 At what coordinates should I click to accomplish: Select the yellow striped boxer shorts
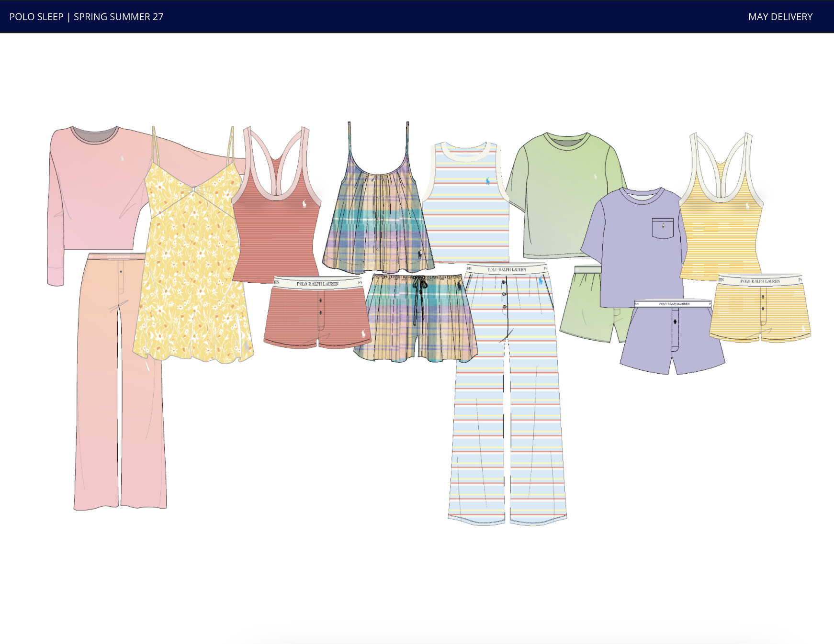coord(760,309)
